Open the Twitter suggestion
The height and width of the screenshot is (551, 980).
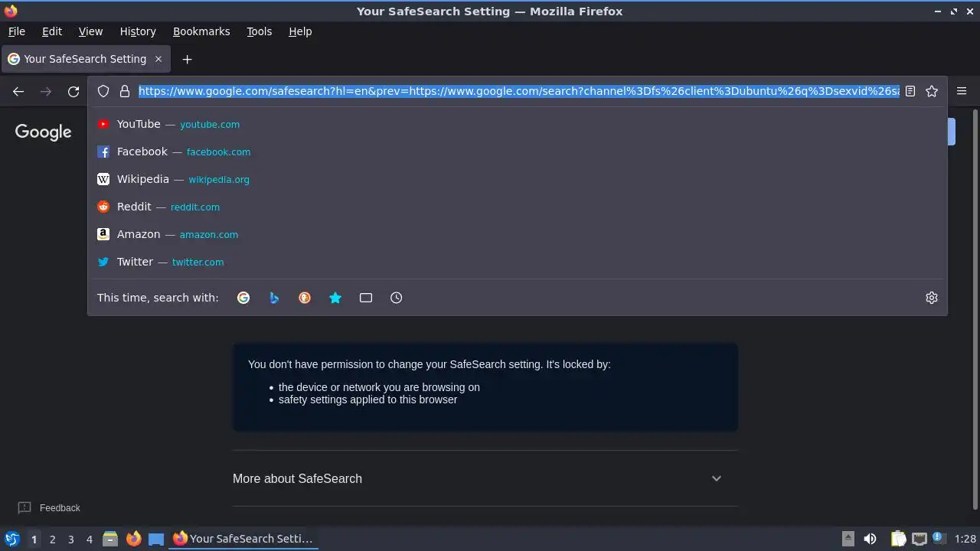click(518, 262)
